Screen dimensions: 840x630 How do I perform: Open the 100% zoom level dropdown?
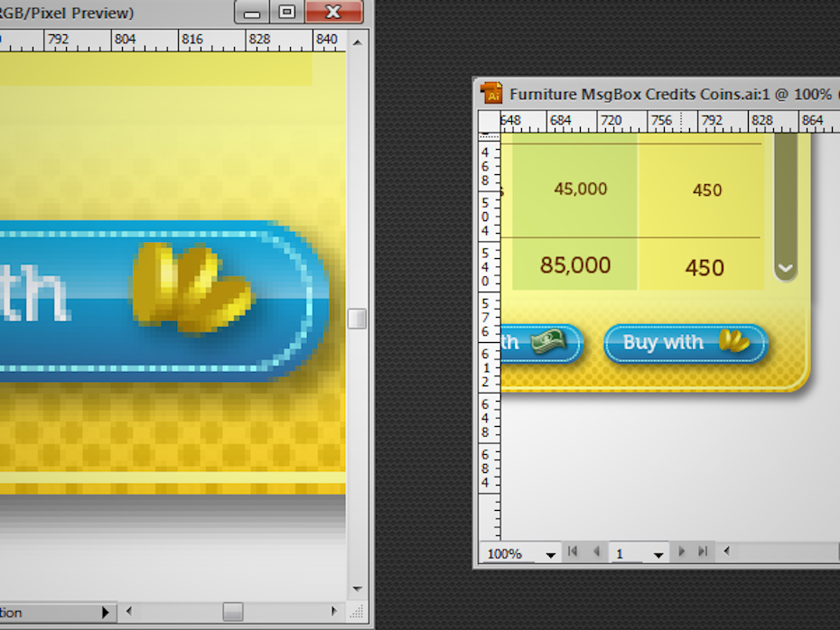(x=549, y=554)
